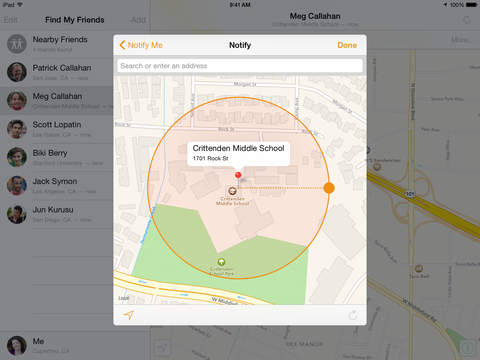Select Biki Berry in friends list
The height and width of the screenshot is (360, 480).
pos(57,157)
